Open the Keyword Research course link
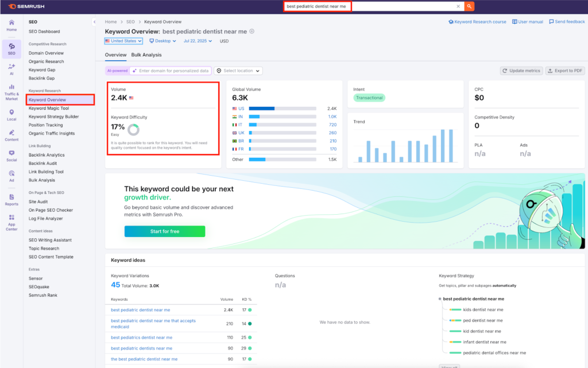This screenshot has width=588, height=368. [x=477, y=22]
